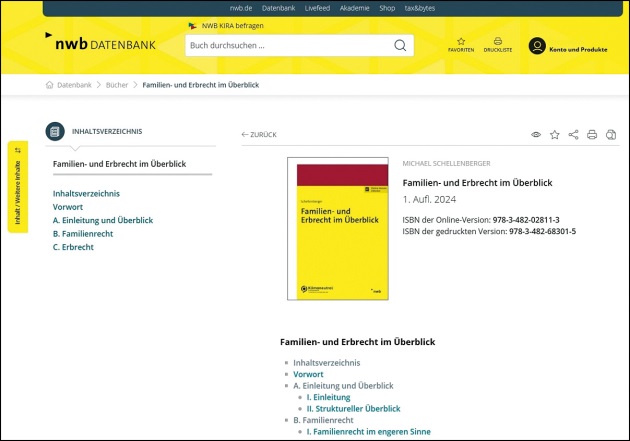
Task: Open 'A. Einleitung und Überblick' in sidebar
Action: [x=103, y=220]
